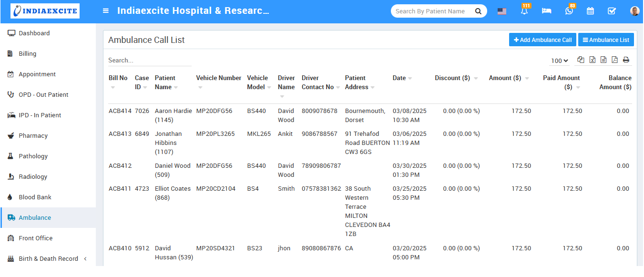This screenshot has width=644, height=277.
Task: Click Add Ambulance Call button
Action: tap(542, 40)
